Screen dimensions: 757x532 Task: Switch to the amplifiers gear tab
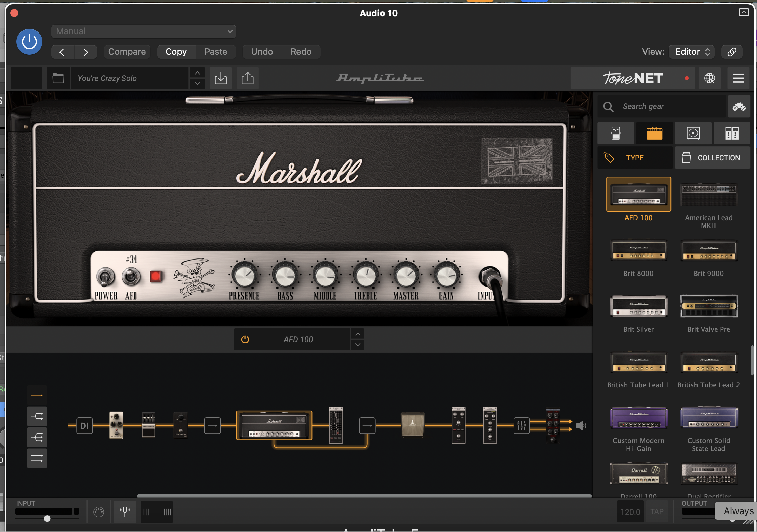coord(654,133)
